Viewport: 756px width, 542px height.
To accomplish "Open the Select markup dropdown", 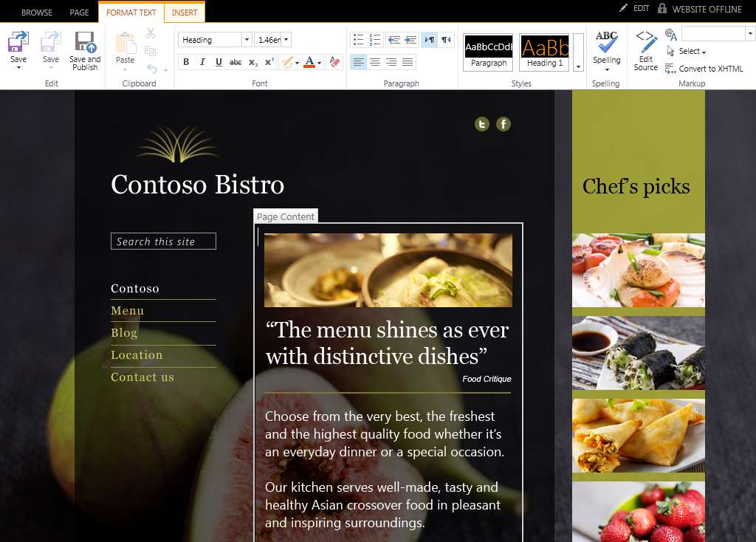I will click(x=692, y=51).
